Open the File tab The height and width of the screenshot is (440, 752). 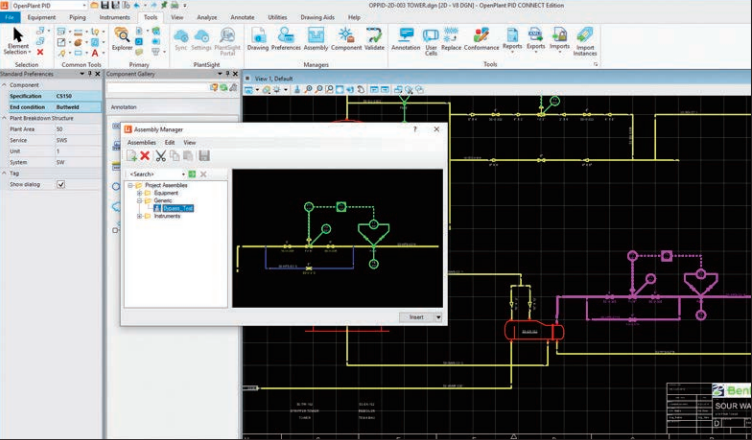10,17
